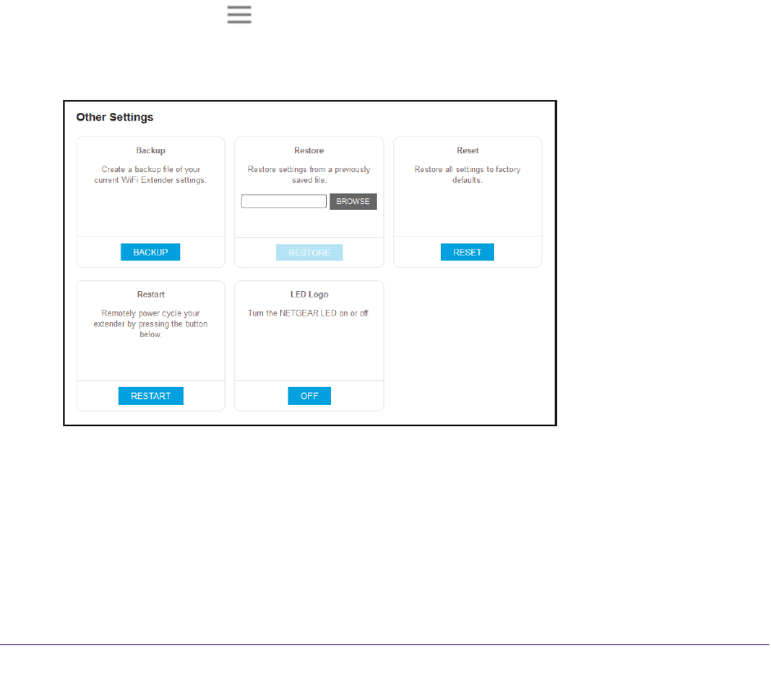Click the restore file path field

(283, 201)
